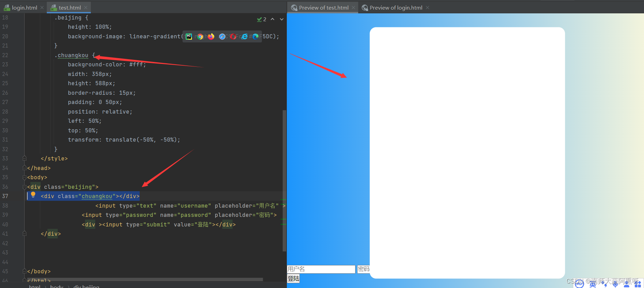Click the yellow lightbulb intention icon
This screenshot has width=644, height=288.
click(33, 195)
